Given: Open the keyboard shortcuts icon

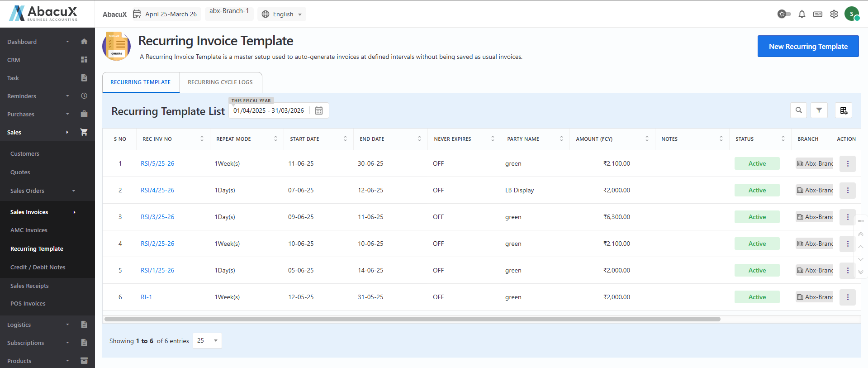Looking at the screenshot, I should (x=817, y=14).
